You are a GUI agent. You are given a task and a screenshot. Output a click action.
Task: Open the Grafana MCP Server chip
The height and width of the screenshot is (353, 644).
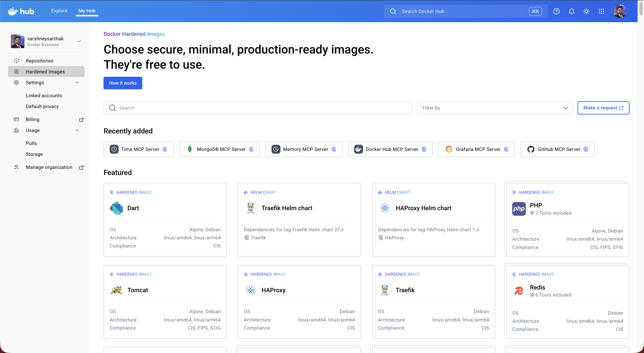(476, 149)
